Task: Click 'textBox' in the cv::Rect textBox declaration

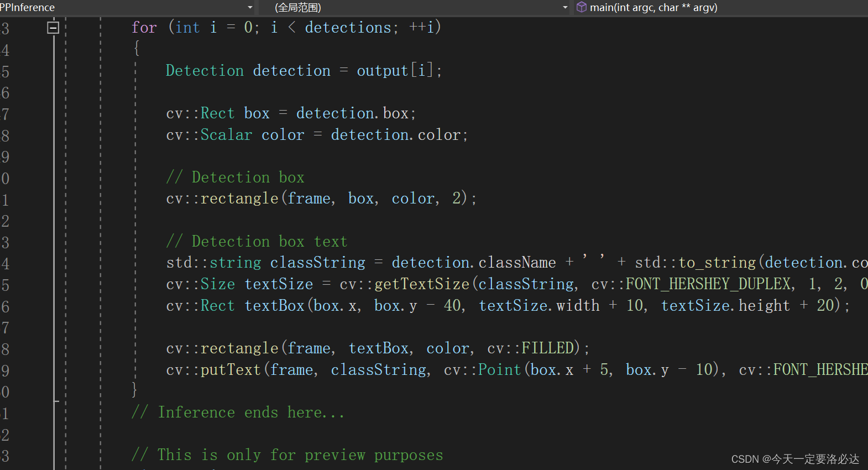Action: (x=274, y=306)
